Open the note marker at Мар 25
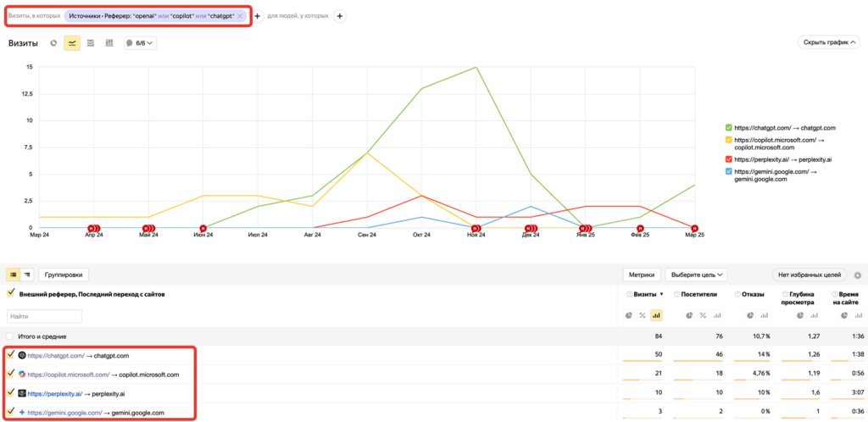The height and width of the screenshot is (422, 868). (694, 228)
